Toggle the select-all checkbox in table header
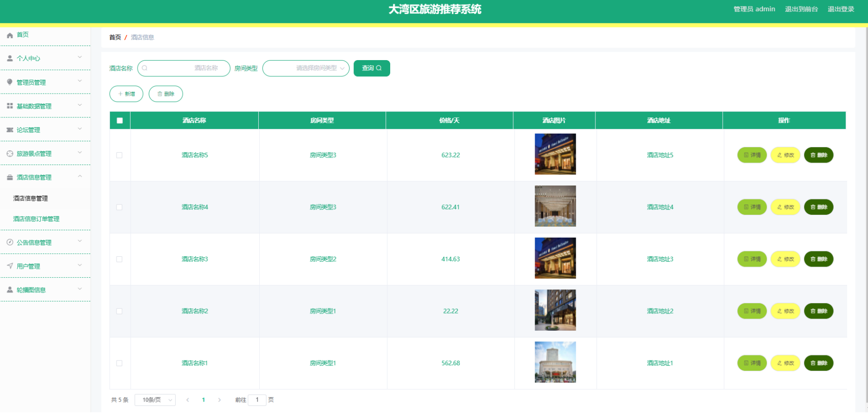The image size is (868, 416). (120, 121)
